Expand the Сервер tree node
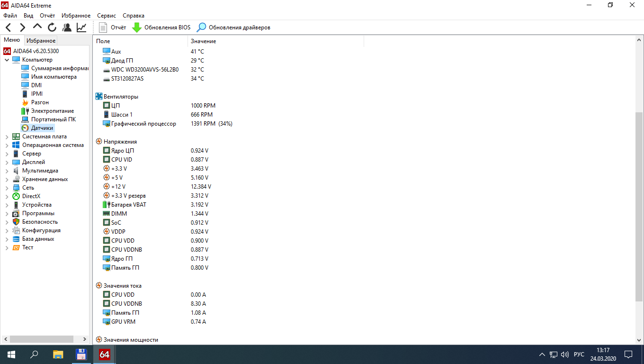 tap(7, 154)
